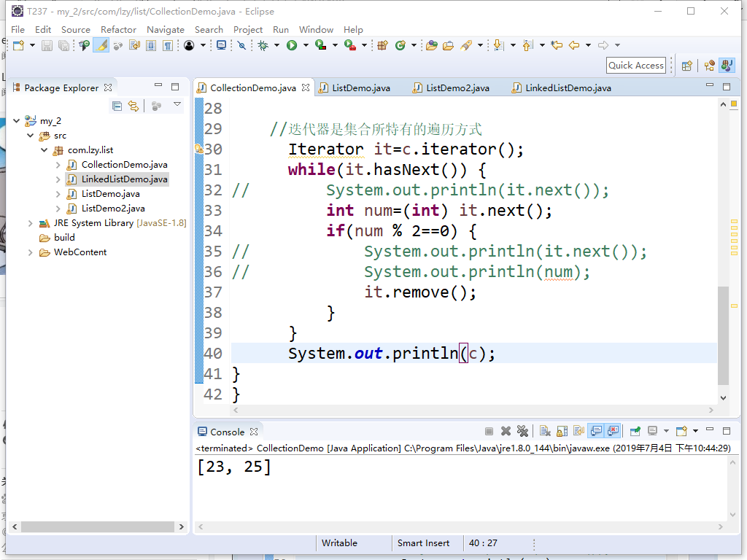Click the Run with Coverage icon
The width and height of the screenshot is (747, 560).
(x=321, y=45)
